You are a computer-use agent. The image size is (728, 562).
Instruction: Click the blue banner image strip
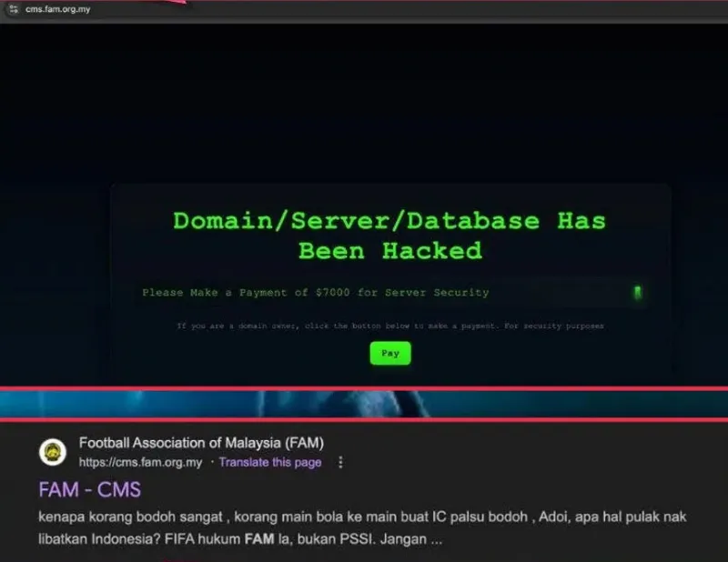coord(364,404)
